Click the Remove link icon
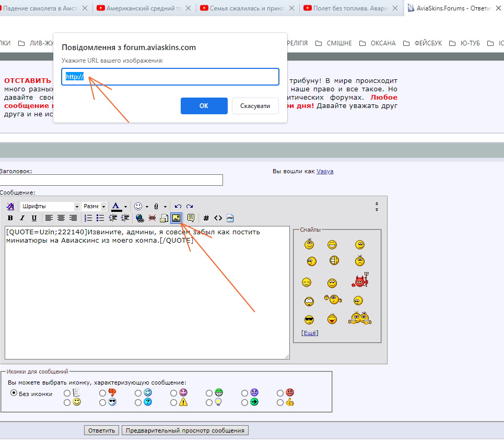Image resolution: width=504 pixels, height=443 pixels. (152, 218)
